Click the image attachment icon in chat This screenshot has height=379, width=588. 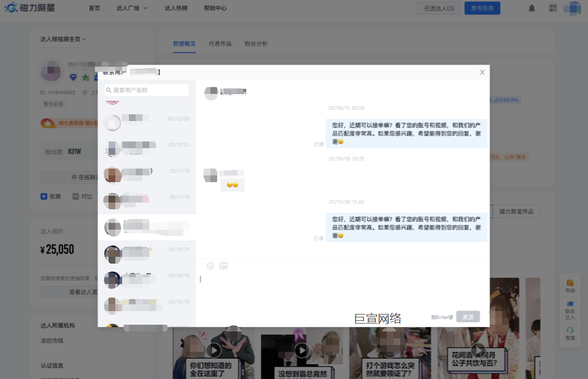pos(224,265)
